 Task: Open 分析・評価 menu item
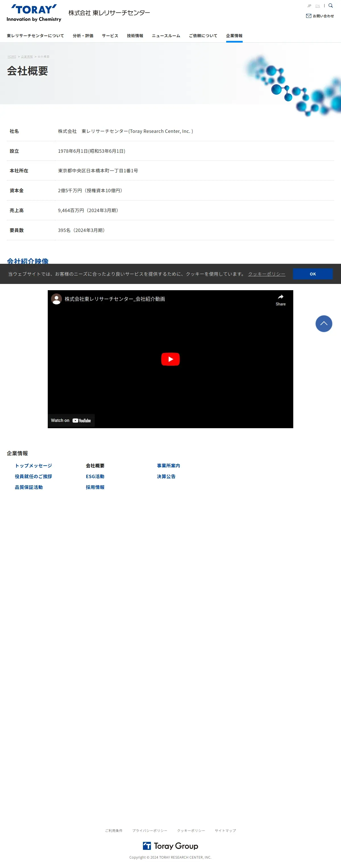click(x=83, y=36)
